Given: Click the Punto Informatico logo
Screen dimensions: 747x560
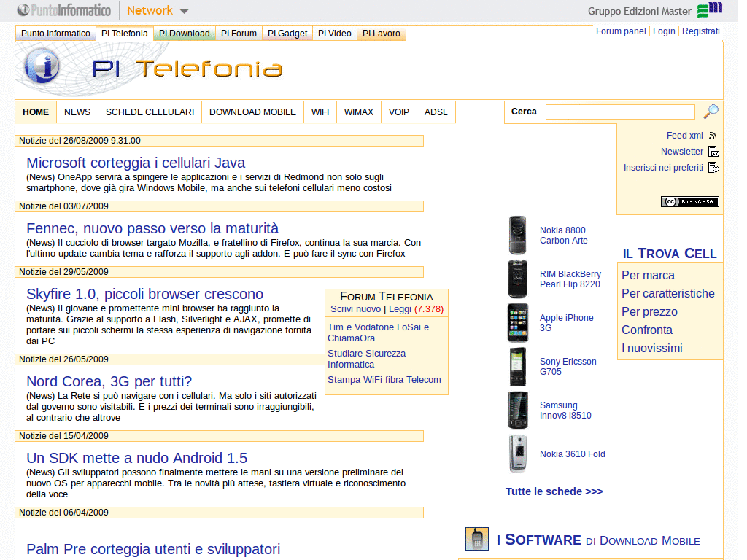Looking at the screenshot, I should pyautogui.click(x=64, y=10).
